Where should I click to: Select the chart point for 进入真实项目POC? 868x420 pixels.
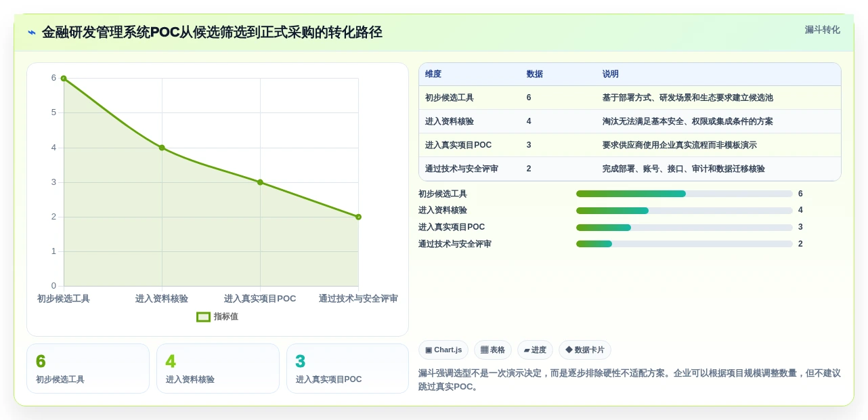point(260,182)
